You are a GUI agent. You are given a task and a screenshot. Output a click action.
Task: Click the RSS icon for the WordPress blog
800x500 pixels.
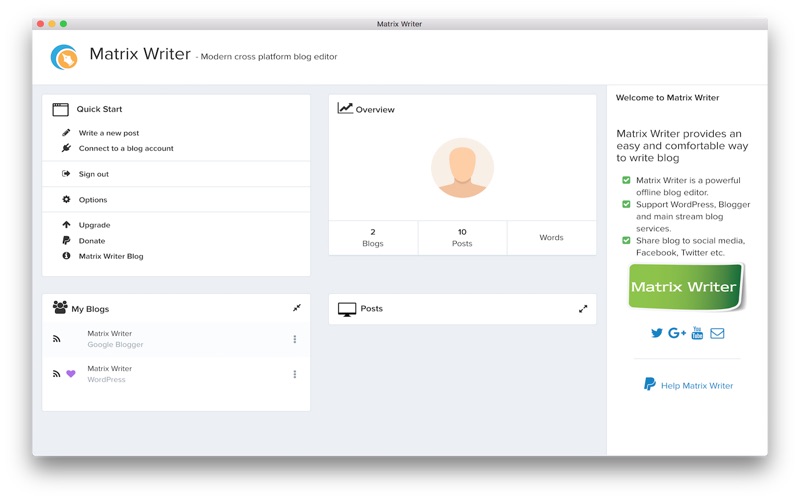pos(57,374)
